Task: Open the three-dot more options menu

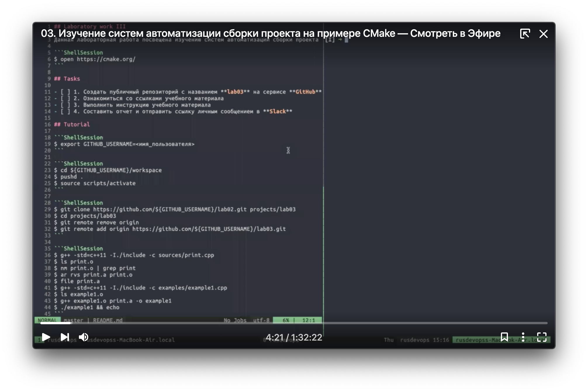Action: pyautogui.click(x=523, y=337)
